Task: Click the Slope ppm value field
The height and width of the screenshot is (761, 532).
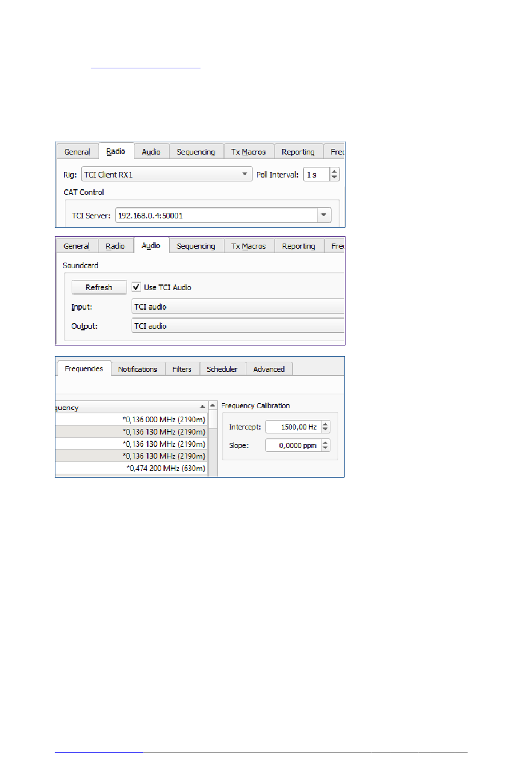Action: pos(293,445)
